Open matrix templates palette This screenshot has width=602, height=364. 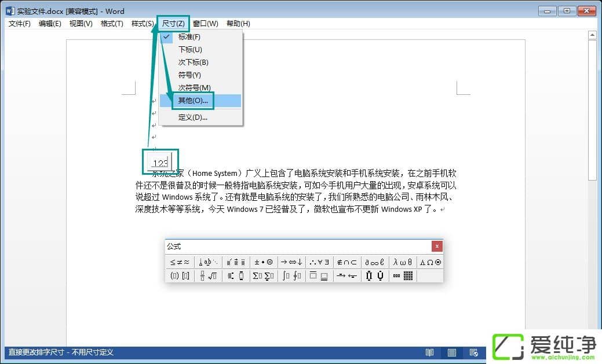403,276
